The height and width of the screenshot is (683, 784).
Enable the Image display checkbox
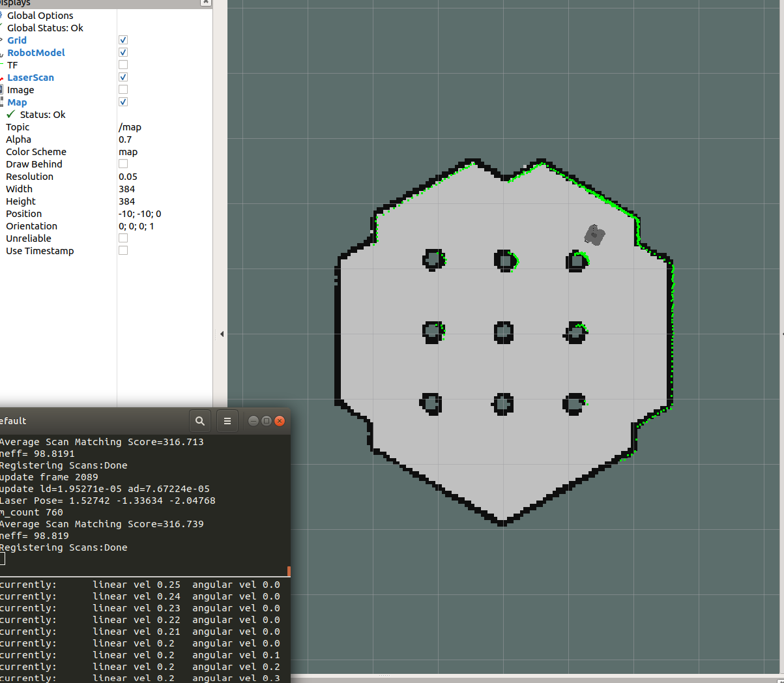[123, 90]
